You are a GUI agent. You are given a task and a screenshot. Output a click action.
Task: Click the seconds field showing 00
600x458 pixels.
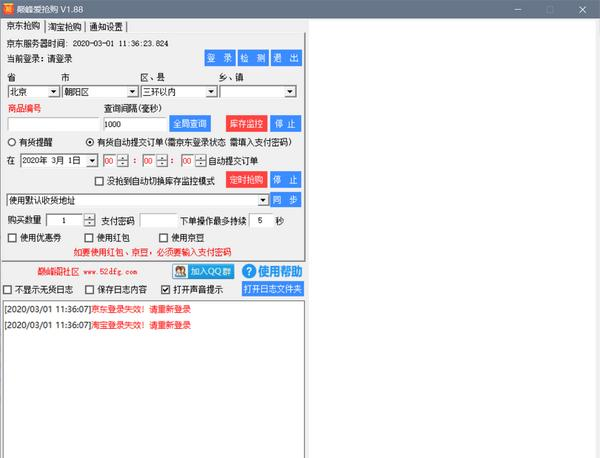(x=188, y=161)
